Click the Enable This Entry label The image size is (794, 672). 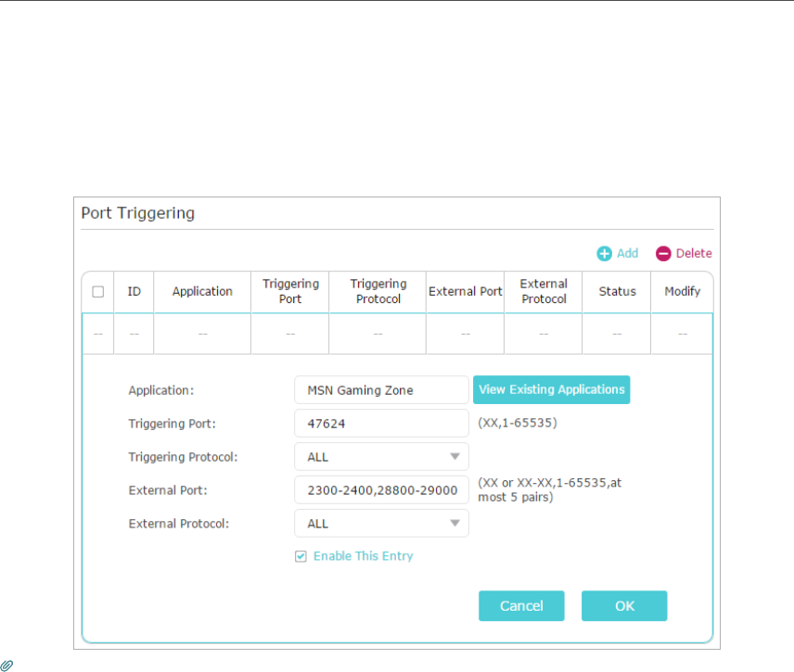point(363,556)
